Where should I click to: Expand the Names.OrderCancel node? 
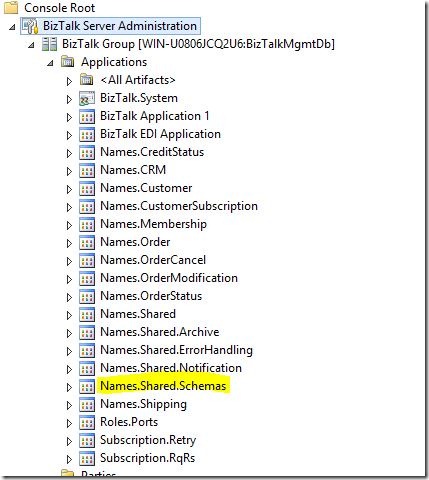tap(69, 261)
